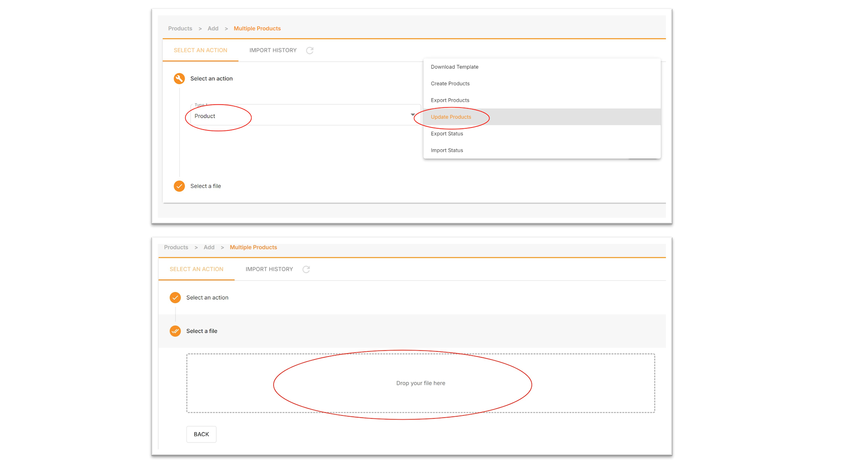
Task: Click the BACK button
Action: [x=201, y=434]
